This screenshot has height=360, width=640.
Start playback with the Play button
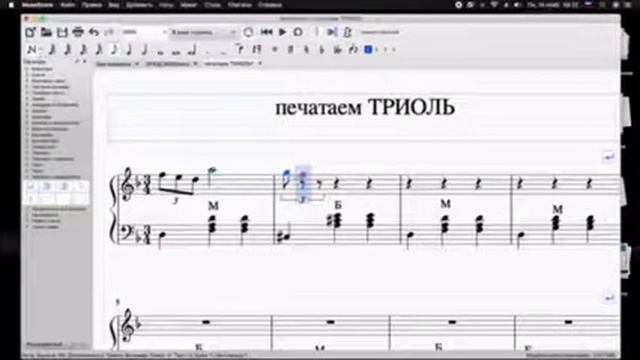pos(282,32)
